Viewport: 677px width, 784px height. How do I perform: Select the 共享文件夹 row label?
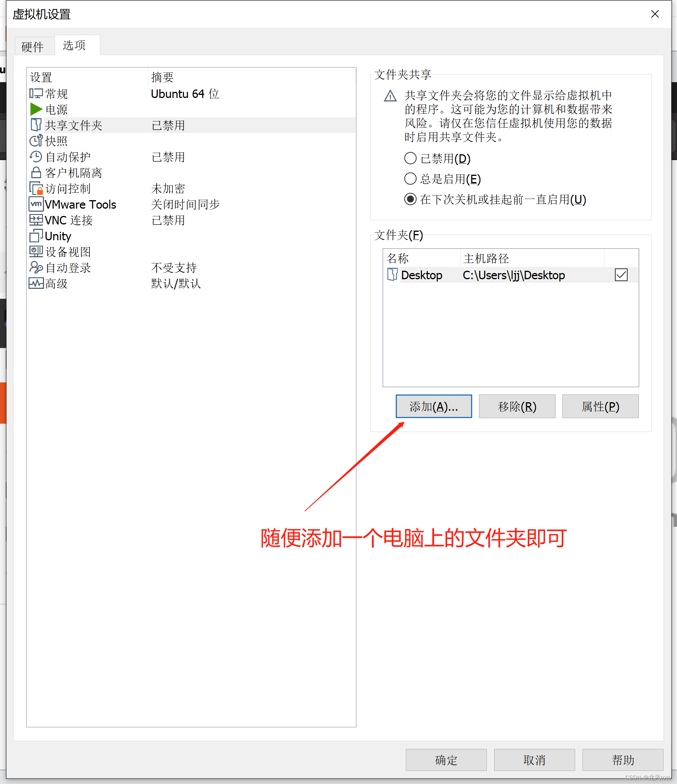[x=74, y=125]
